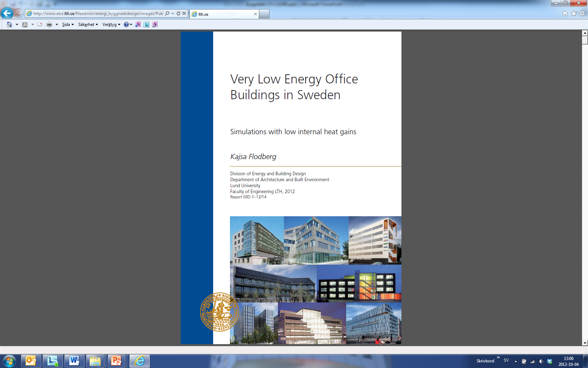588x368 pixels.
Task: Open the Verktyg menu
Action: [x=111, y=25]
